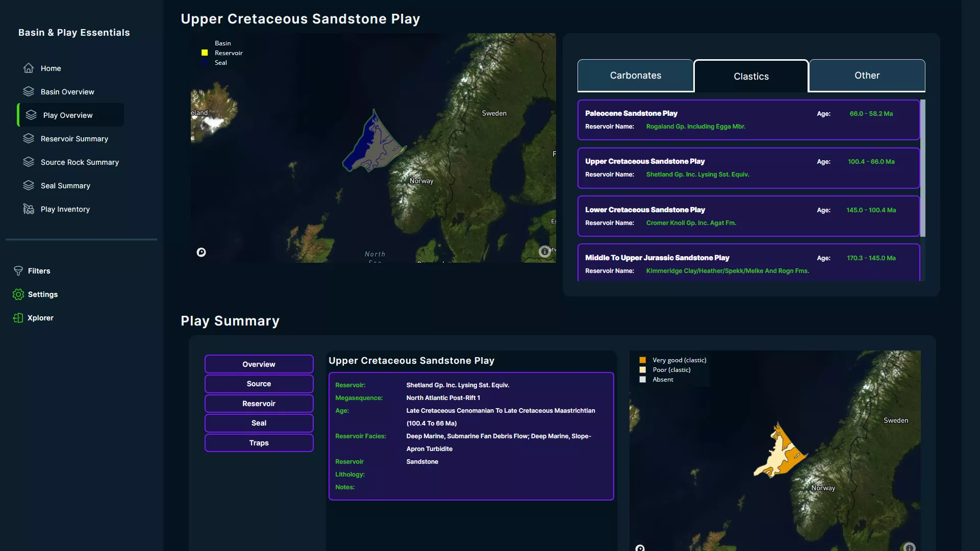Click the Basin Overview layers icon
The image size is (980, 551).
pyautogui.click(x=29, y=92)
